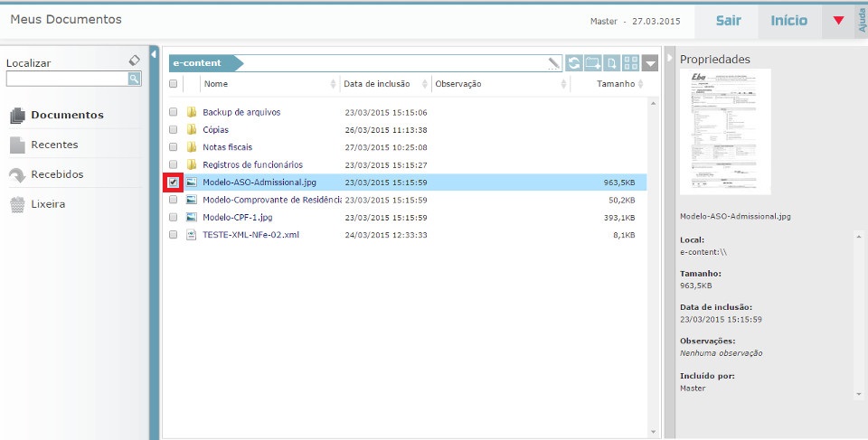Image resolution: width=868 pixels, height=440 pixels.
Task: Click the eraser icon above the search box
Action: pyautogui.click(x=134, y=61)
